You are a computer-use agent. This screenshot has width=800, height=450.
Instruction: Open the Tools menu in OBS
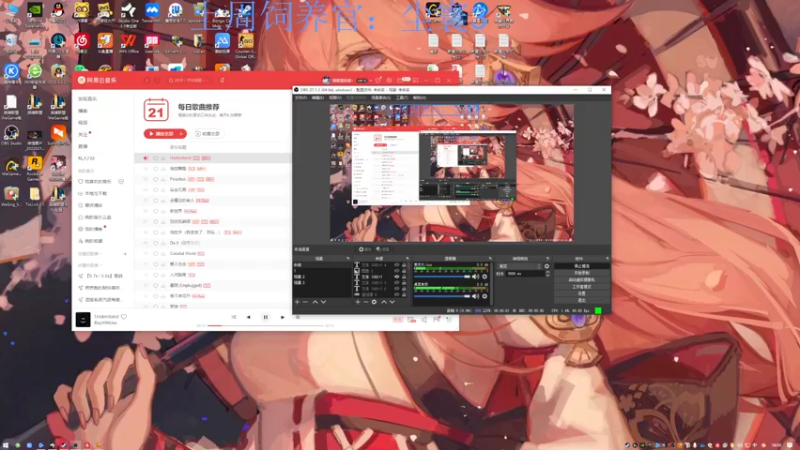pos(402,98)
